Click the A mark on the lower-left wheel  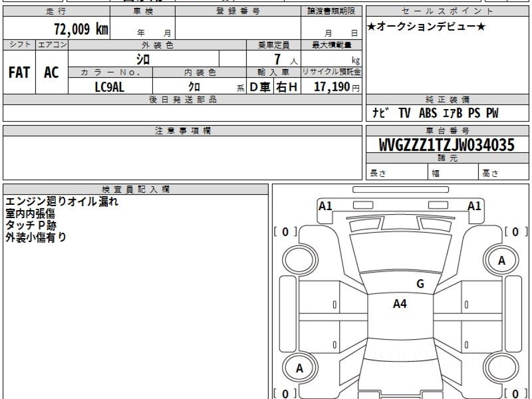(300, 368)
